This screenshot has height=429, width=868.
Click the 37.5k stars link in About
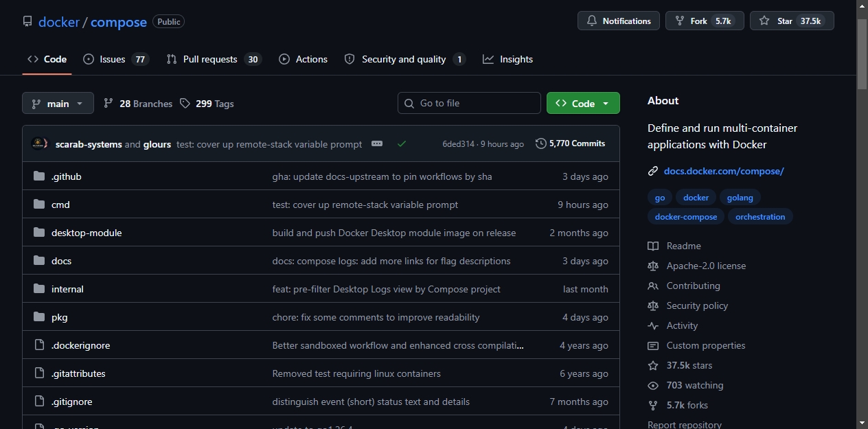(x=689, y=365)
